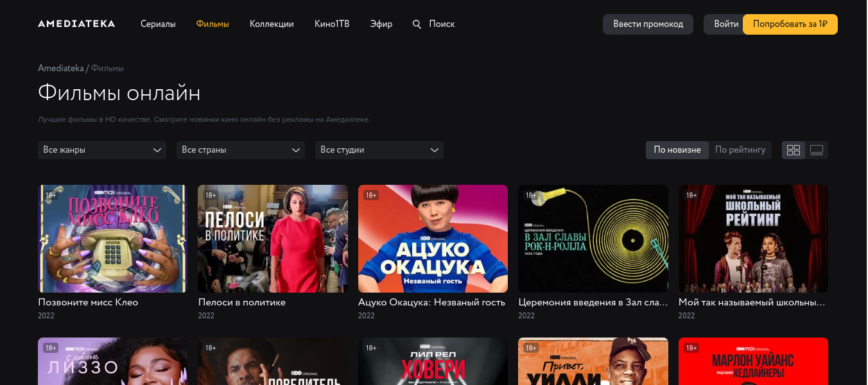Screen dimensions: 868x385
Task: Open the 'Привет, Хилли' poster
Action: point(593,361)
